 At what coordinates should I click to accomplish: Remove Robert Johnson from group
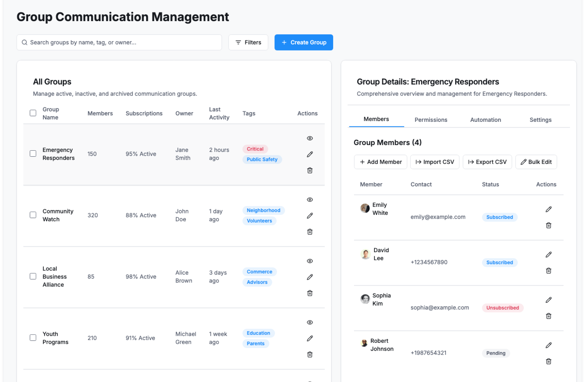(548, 361)
